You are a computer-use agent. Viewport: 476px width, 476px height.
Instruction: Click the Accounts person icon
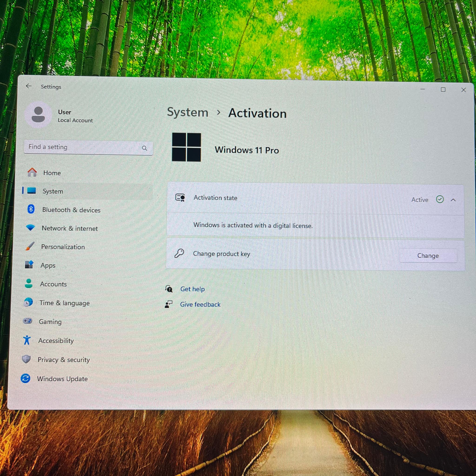click(29, 283)
